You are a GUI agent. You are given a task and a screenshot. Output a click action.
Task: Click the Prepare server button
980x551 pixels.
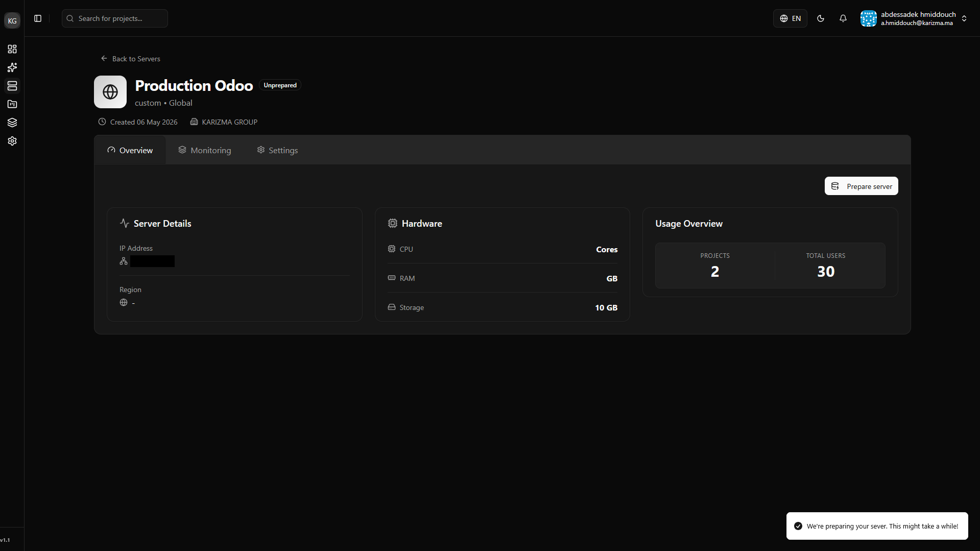coord(861,186)
